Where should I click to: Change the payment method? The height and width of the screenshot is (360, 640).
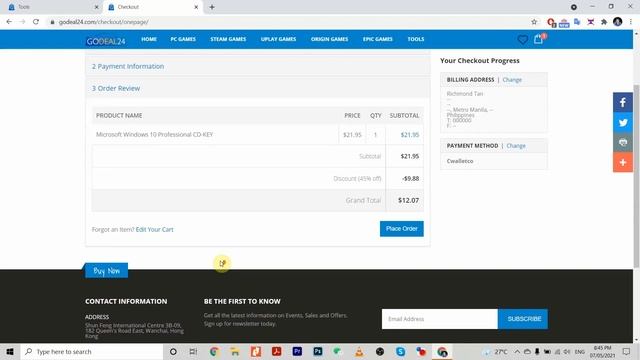click(516, 146)
